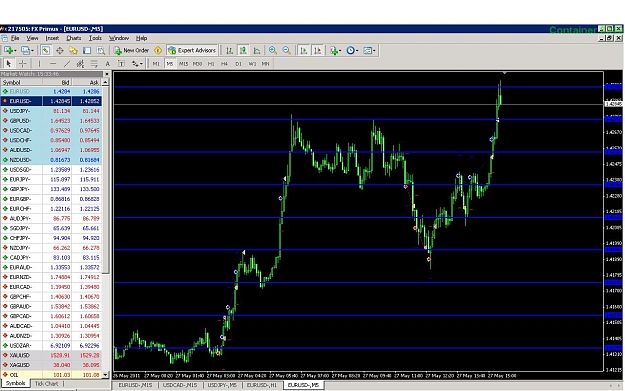This screenshot has width=625, height=391.
Task: Toggle the Strategy Tester magnifier icon
Action: [101, 50]
